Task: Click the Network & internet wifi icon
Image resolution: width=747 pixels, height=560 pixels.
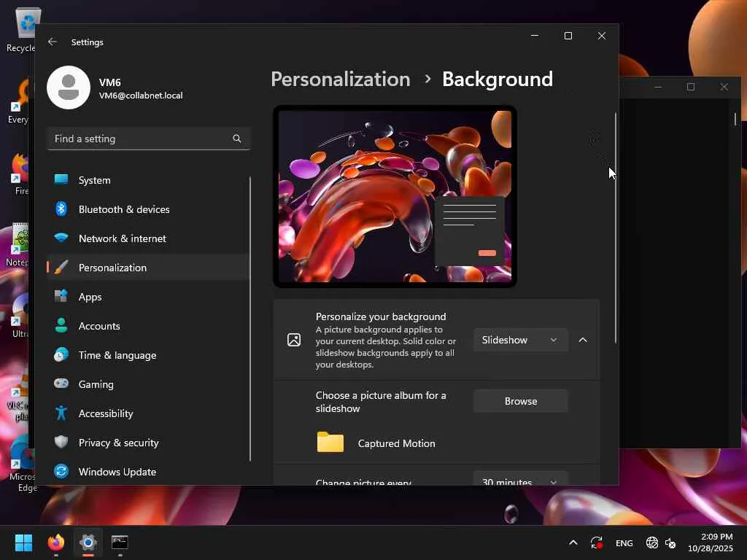Action: tap(61, 238)
